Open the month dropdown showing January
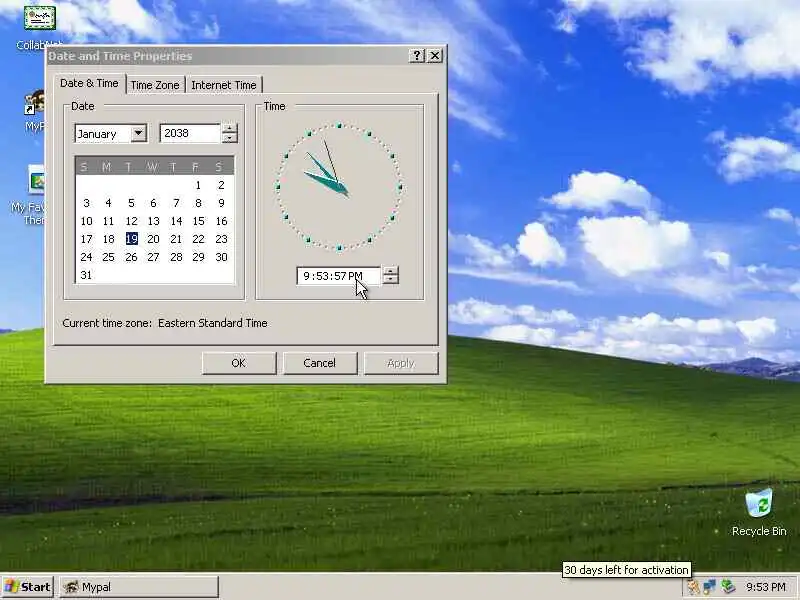The width and height of the screenshot is (800, 600). (138, 134)
